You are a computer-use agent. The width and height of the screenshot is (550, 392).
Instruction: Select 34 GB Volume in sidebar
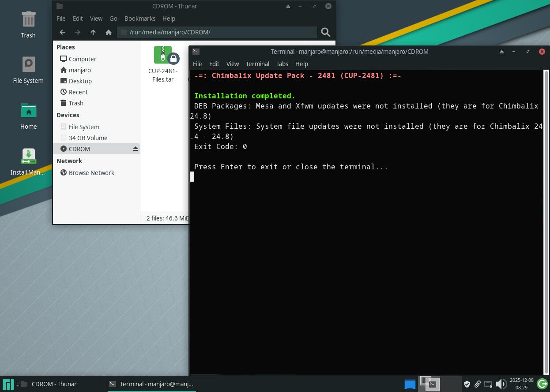88,138
